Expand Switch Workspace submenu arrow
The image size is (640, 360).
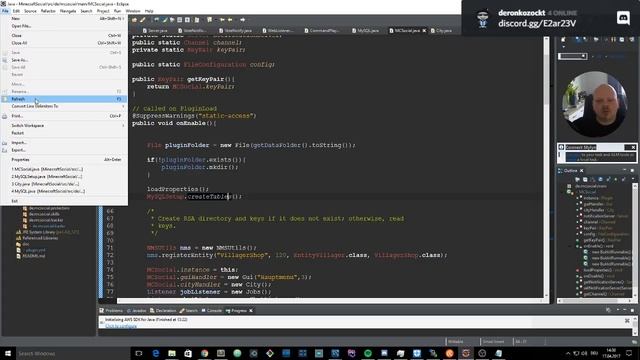pyautogui.click(x=123, y=126)
